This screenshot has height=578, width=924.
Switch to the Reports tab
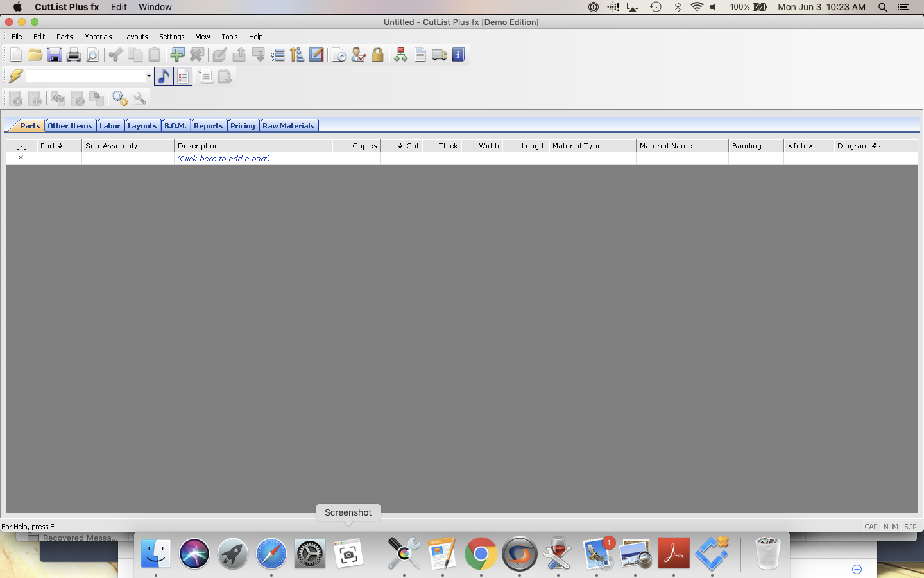[x=209, y=126]
